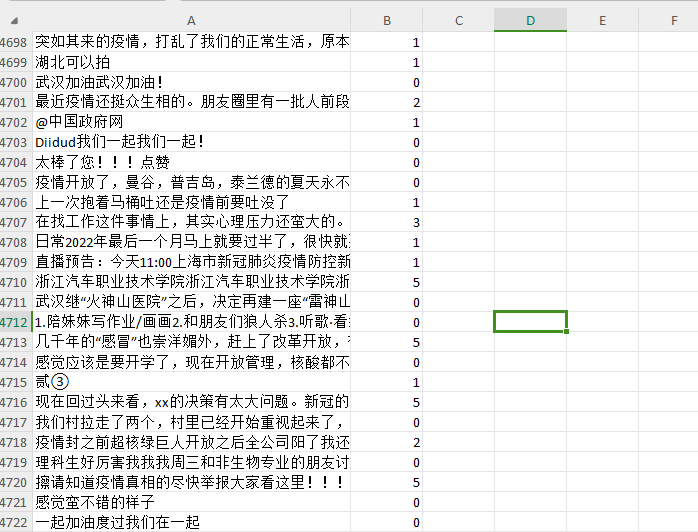Select column C header

point(459,20)
